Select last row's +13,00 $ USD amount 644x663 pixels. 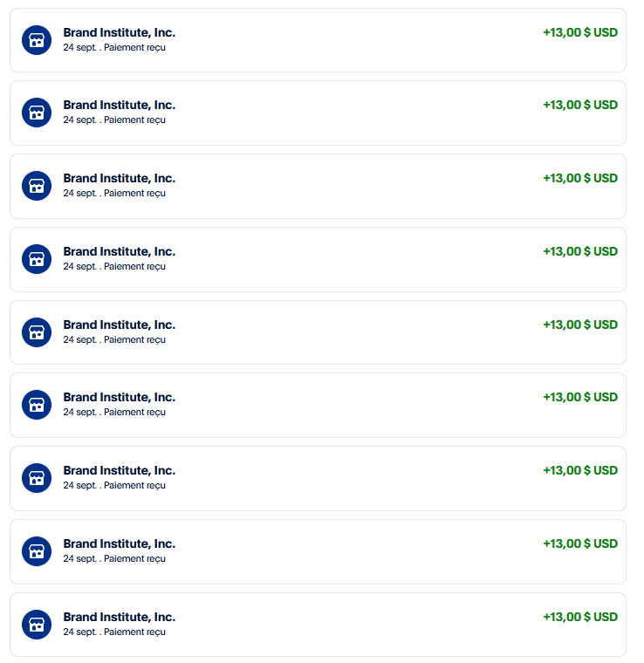tap(580, 617)
